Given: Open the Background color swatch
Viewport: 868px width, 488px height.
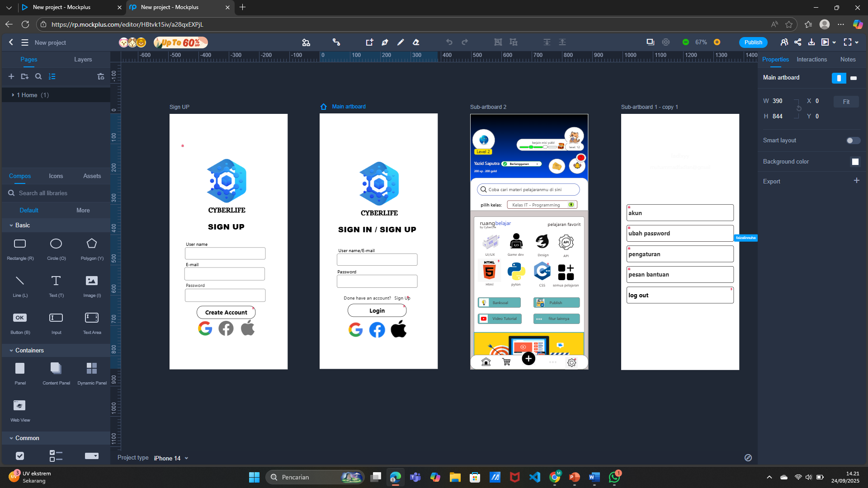Looking at the screenshot, I should (855, 162).
